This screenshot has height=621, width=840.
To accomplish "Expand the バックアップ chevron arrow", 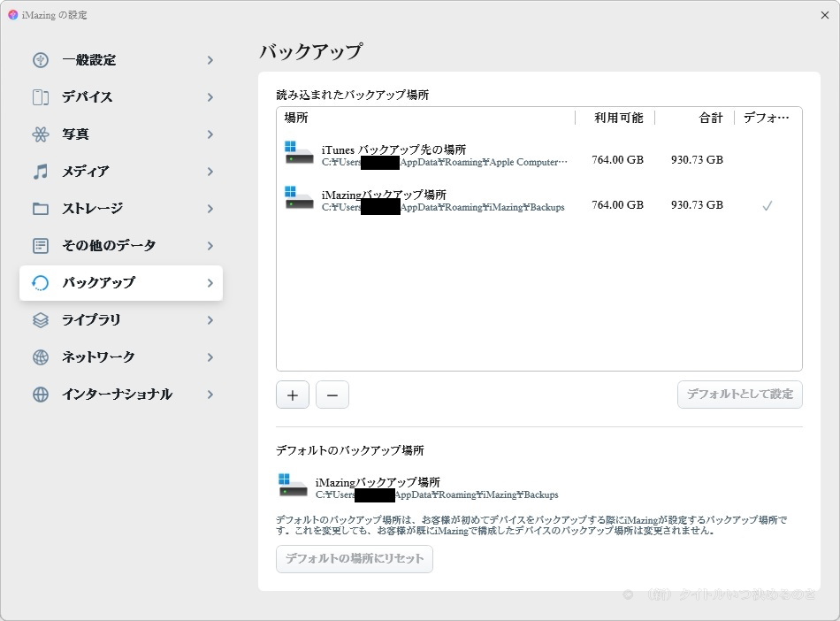I will click(x=210, y=283).
